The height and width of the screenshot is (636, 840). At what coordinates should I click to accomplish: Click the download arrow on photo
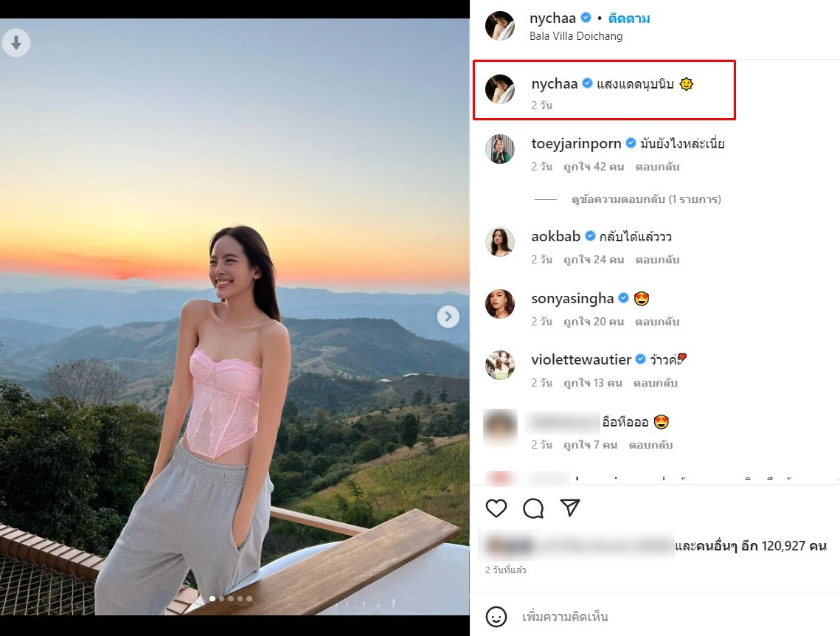pos(16,44)
